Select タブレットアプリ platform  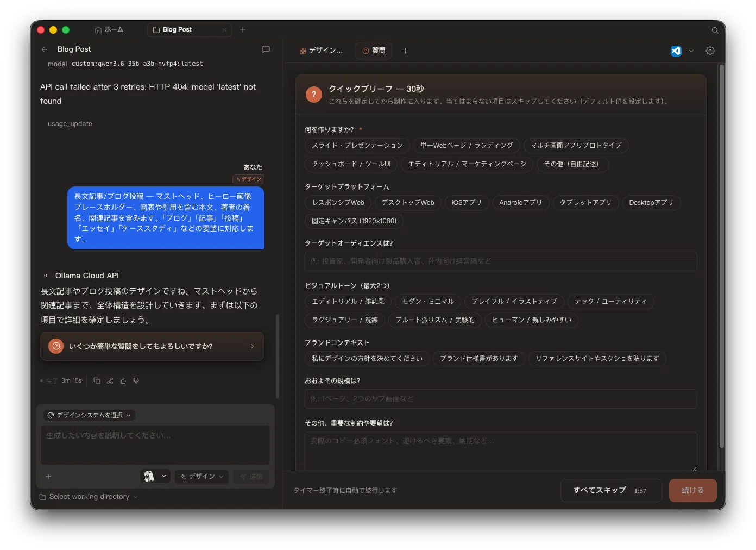tap(585, 203)
